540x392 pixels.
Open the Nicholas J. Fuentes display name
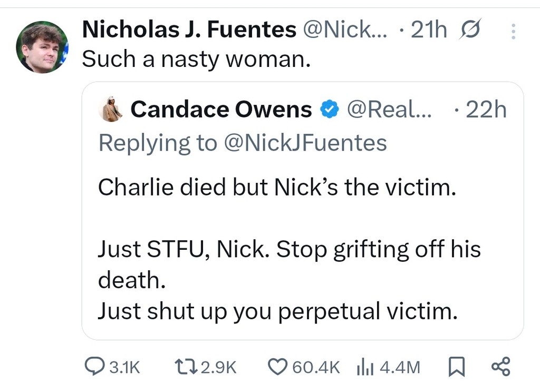click(189, 31)
